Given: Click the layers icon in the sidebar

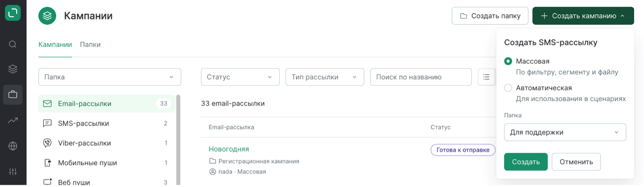Looking at the screenshot, I should click(13, 69).
